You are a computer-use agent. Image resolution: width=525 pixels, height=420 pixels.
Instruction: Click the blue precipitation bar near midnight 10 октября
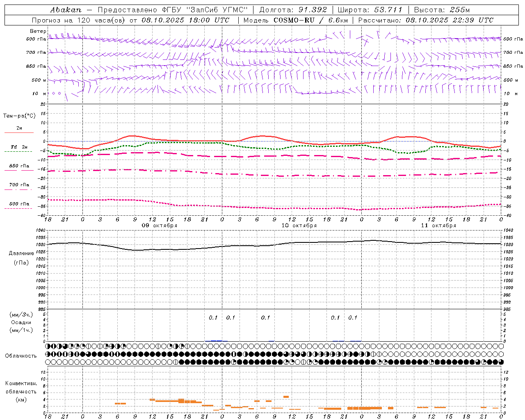click(216, 340)
